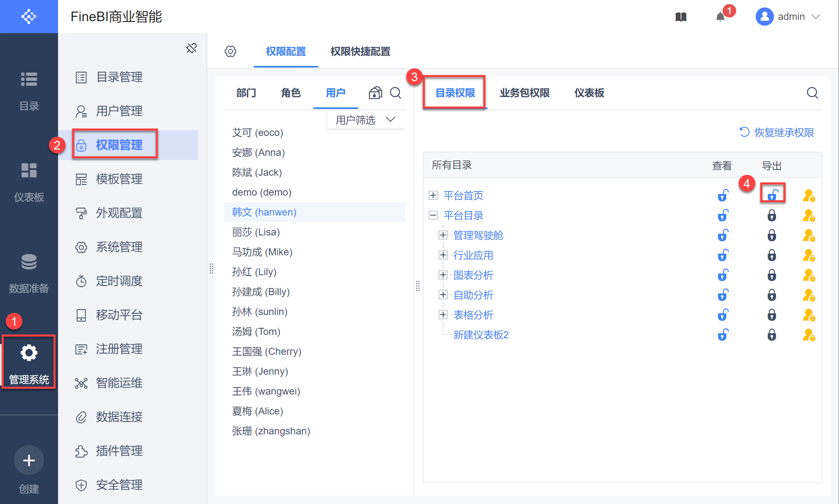This screenshot has height=504, width=839.
Task: Toggle export lock for 新建仪表板2
Action: [771, 335]
